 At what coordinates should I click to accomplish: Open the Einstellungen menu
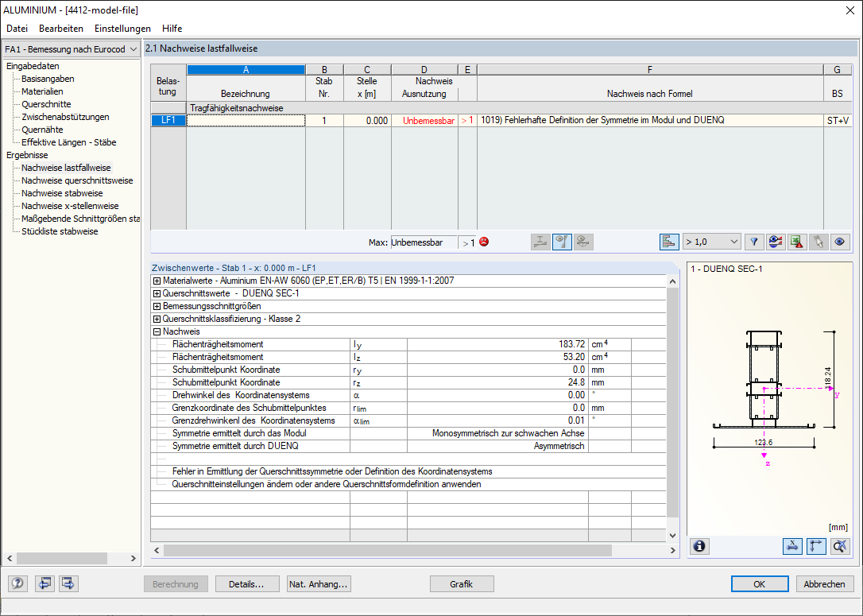click(x=122, y=29)
